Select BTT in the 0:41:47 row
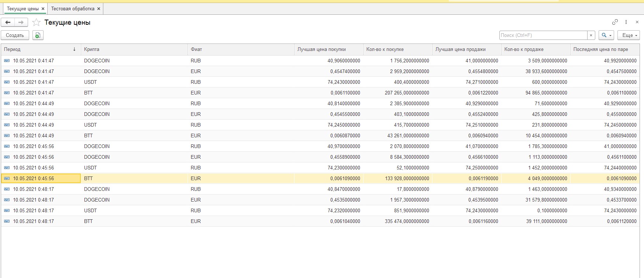 pos(88,93)
